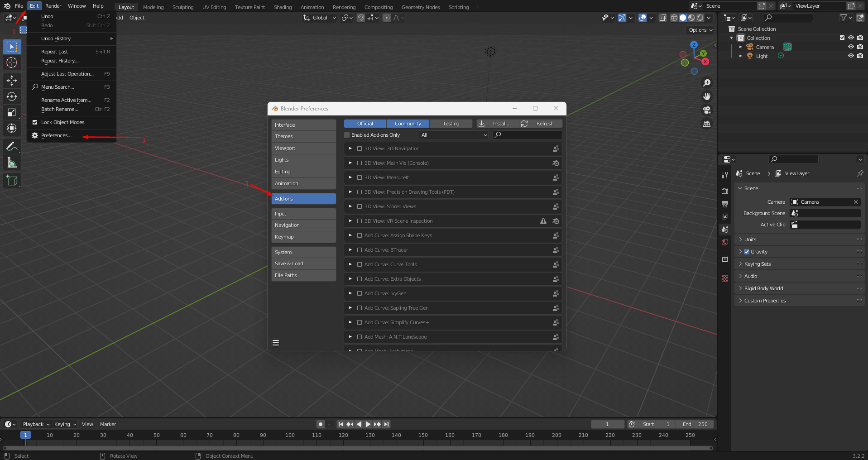868x460 pixels.
Task: Select the Cursor tool in left toolbar
Action: [12, 62]
